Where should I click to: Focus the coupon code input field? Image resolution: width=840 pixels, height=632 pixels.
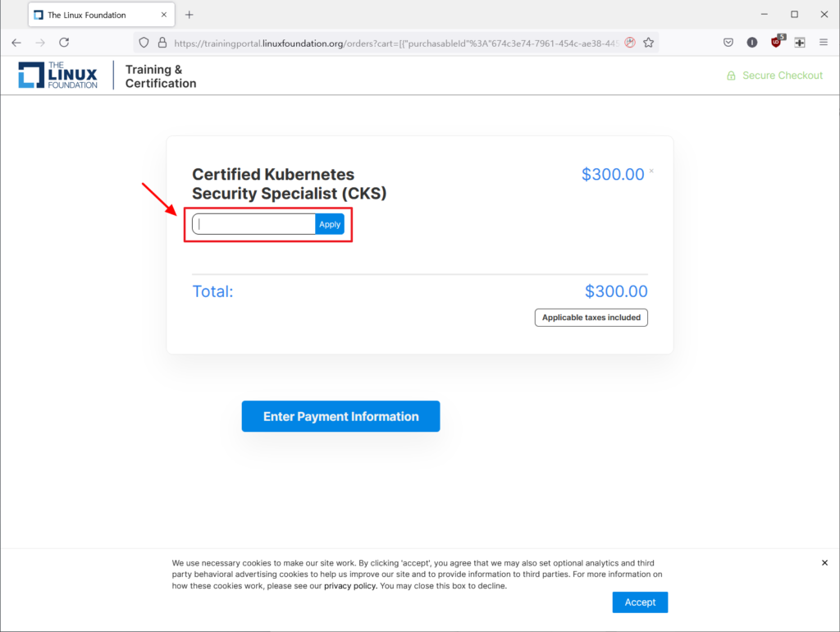[x=254, y=224]
